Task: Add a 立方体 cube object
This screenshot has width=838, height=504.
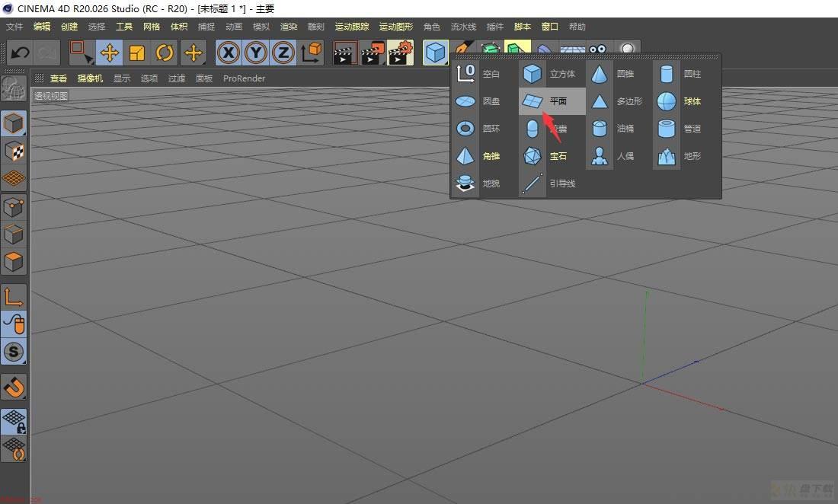Action: [552, 74]
